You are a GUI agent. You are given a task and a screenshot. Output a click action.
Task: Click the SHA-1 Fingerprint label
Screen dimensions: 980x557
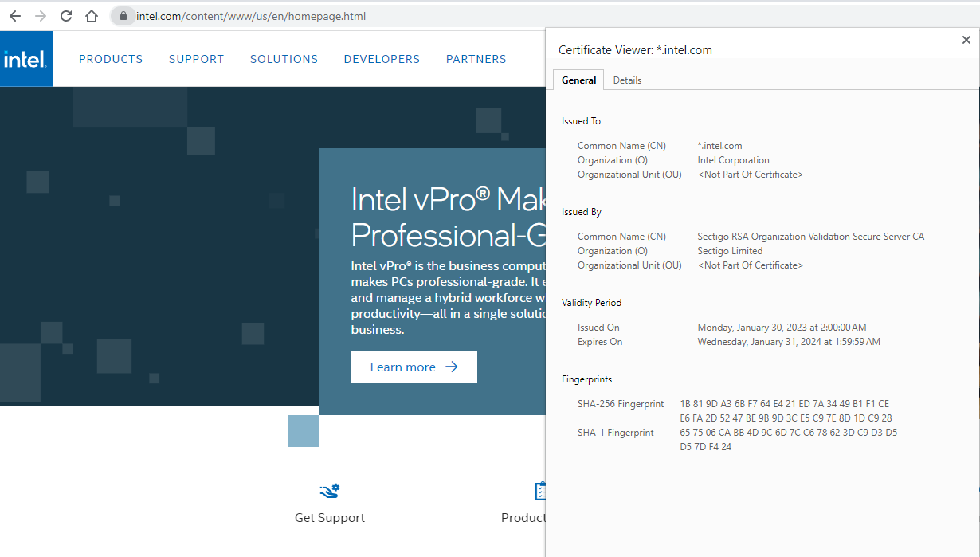tap(616, 433)
